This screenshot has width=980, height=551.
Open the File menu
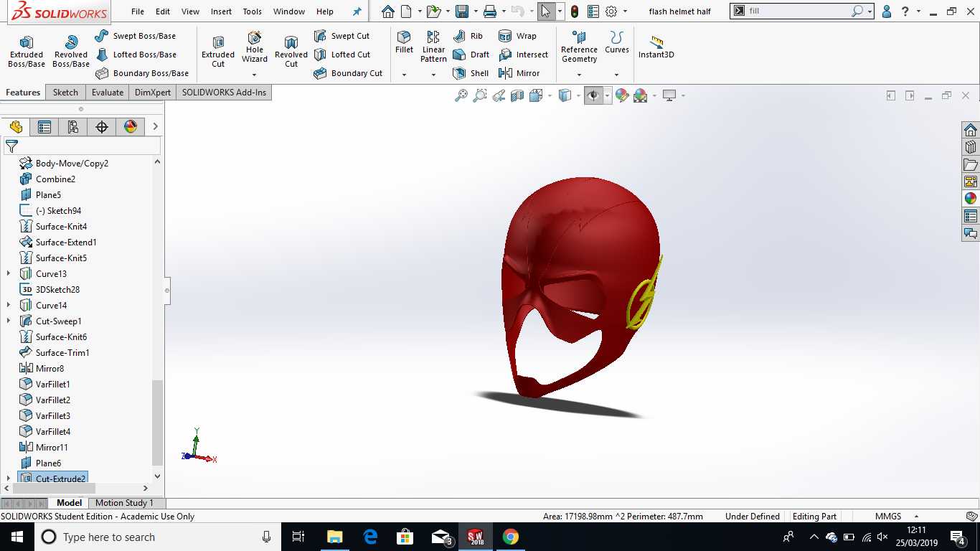pyautogui.click(x=138, y=11)
